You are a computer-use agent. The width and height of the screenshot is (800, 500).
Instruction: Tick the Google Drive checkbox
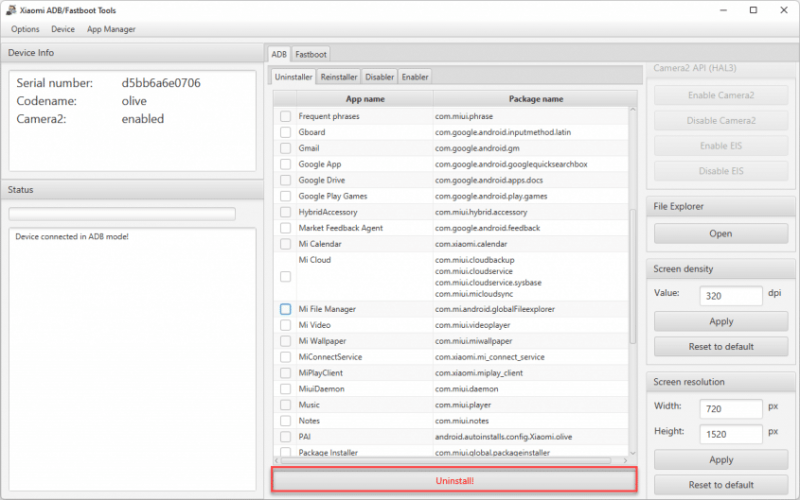(285, 180)
